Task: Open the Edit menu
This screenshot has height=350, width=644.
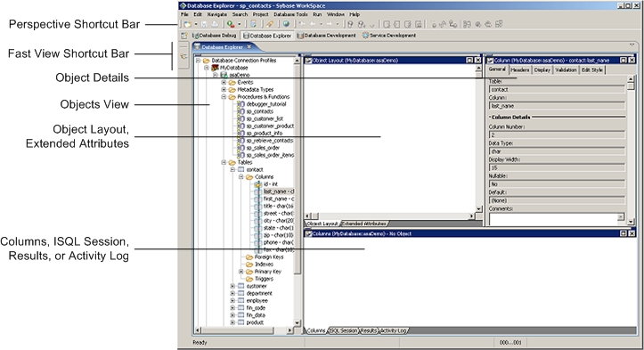Action: point(198,14)
